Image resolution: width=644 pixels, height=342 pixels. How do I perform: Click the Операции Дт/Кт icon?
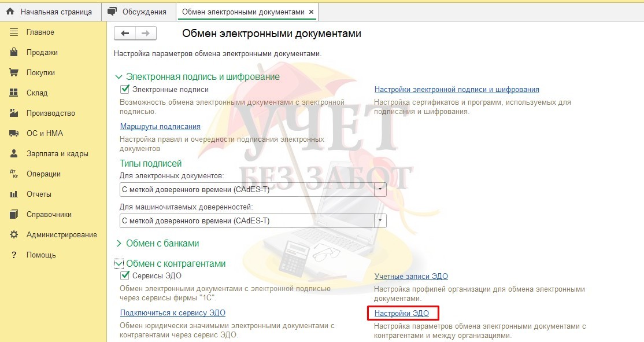[14, 174]
